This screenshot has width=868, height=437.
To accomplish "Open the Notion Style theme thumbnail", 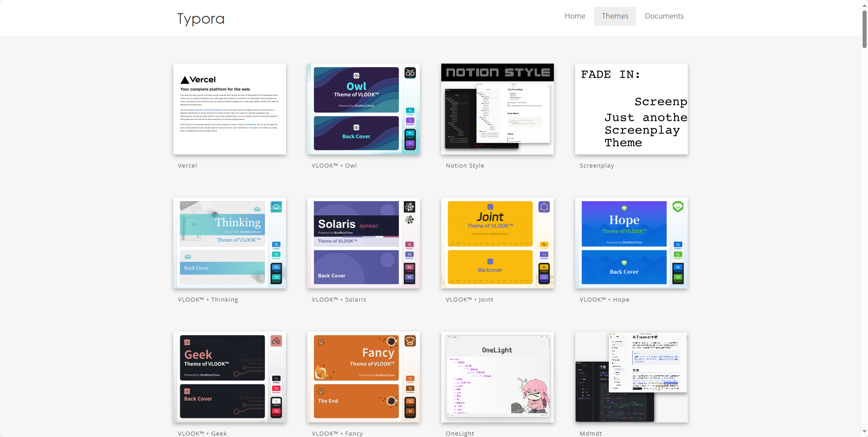I will point(498,109).
